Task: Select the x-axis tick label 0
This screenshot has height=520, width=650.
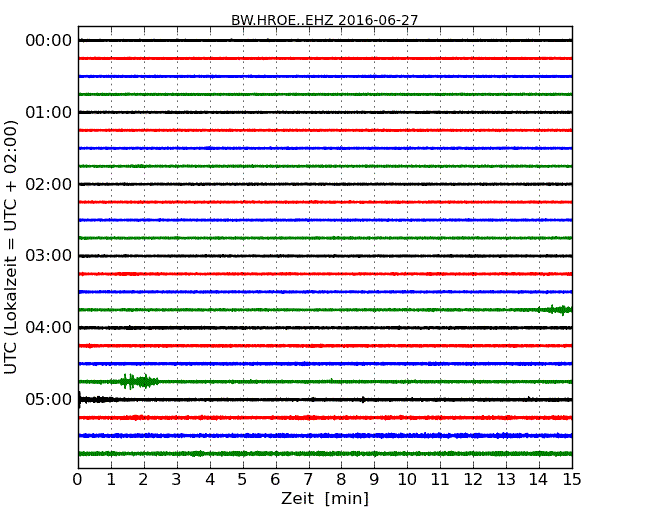Action: pyautogui.click(x=78, y=480)
